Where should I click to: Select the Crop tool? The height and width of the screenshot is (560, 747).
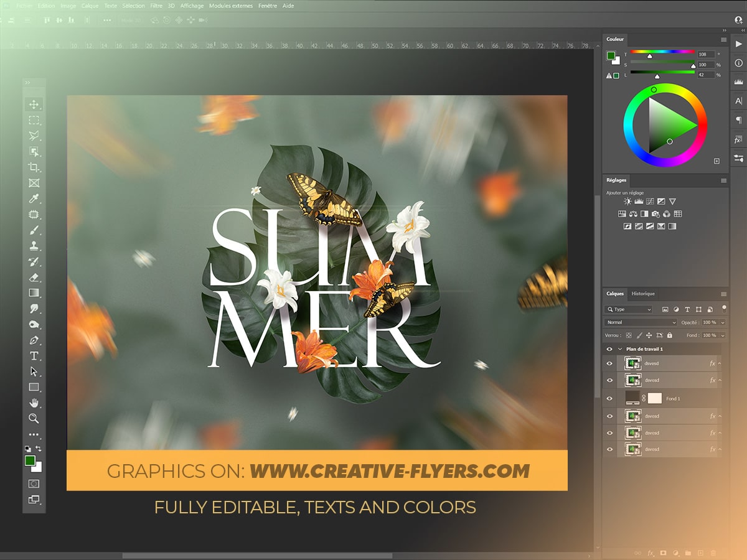(x=34, y=167)
